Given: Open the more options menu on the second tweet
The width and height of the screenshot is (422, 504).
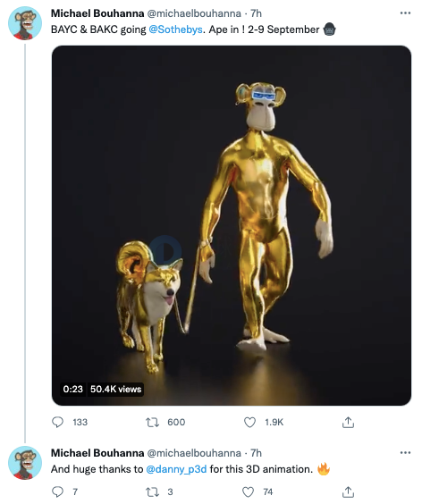Looking at the screenshot, I should point(405,452).
